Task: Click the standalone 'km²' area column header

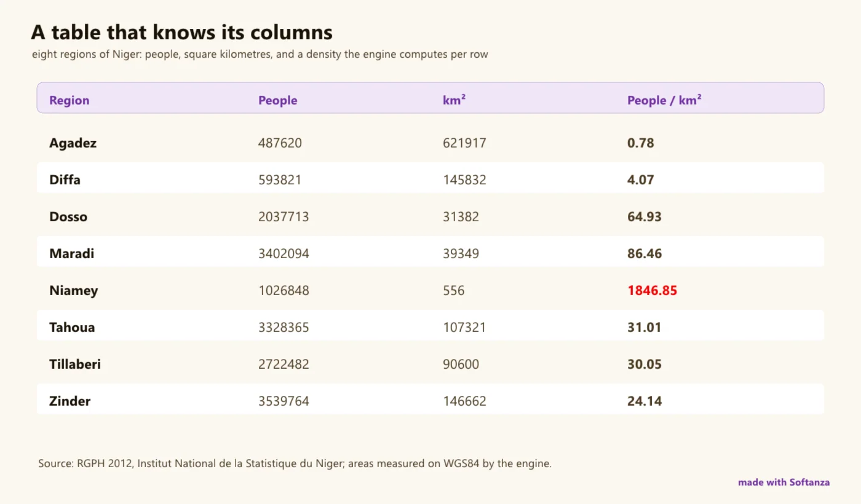Action: (x=454, y=100)
